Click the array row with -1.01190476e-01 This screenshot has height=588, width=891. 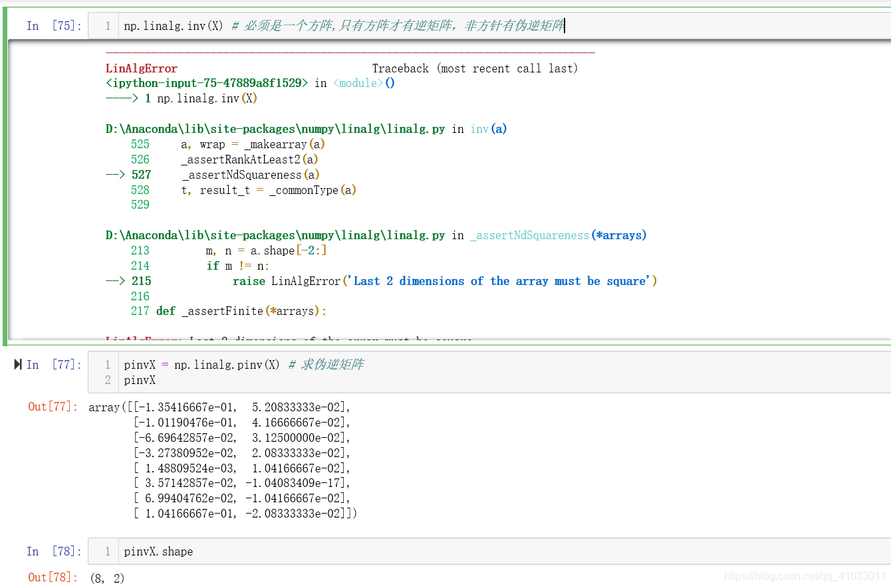click(241, 422)
